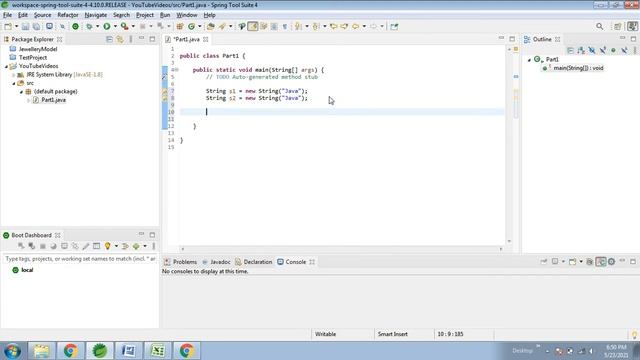640x360 pixels.
Task: Open the Navigate menu
Action: point(96,15)
